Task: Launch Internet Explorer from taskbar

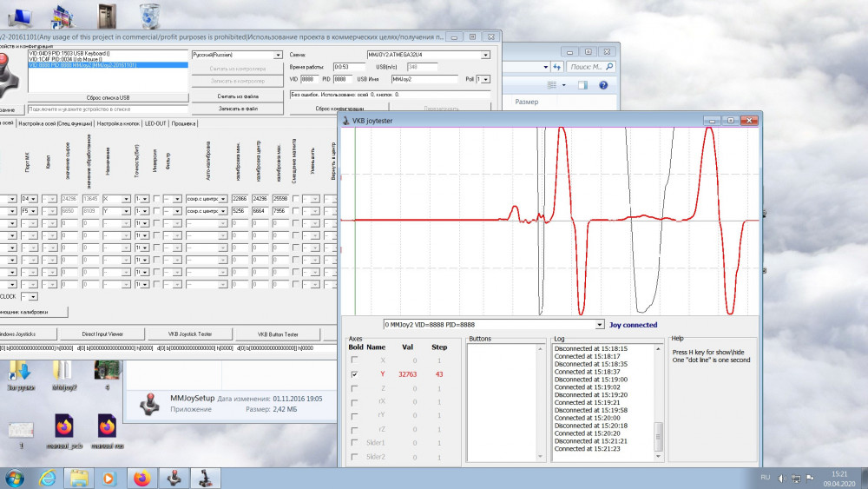Action: click(x=47, y=477)
